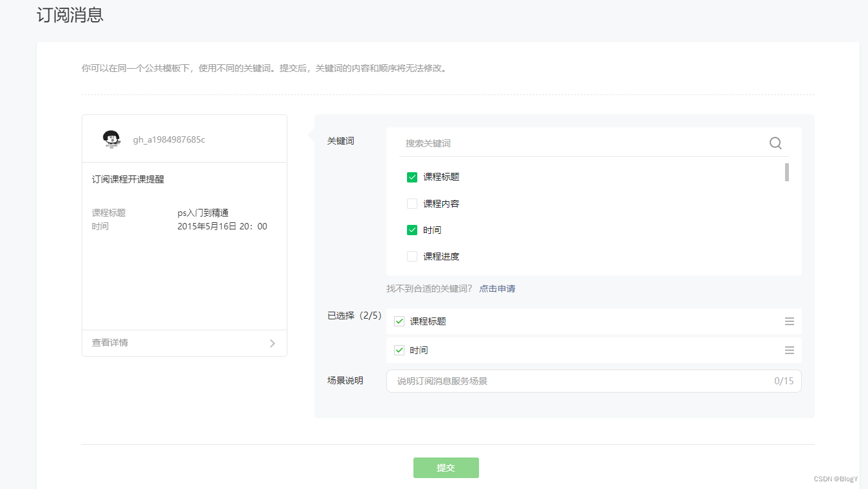Uncheck 时间 in the keyword list
868x489 pixels.
(411, 229)
